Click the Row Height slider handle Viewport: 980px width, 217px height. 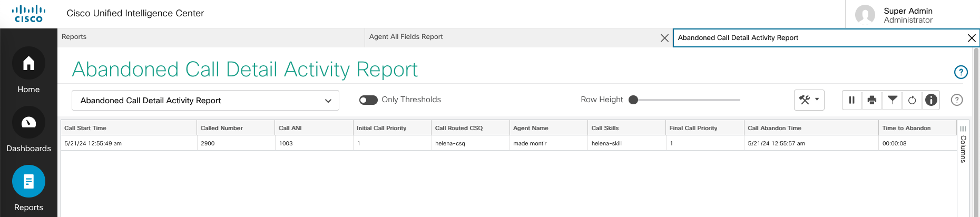(633, 100)
